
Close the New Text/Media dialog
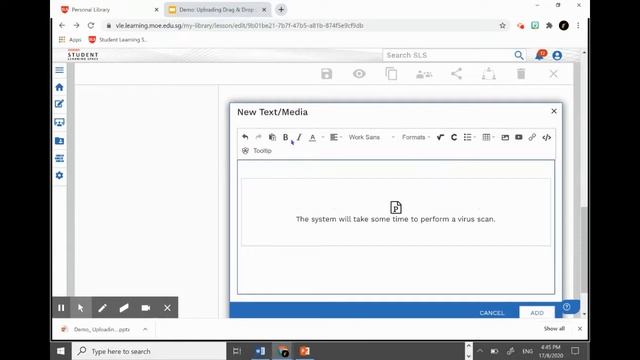click(554, 111)
